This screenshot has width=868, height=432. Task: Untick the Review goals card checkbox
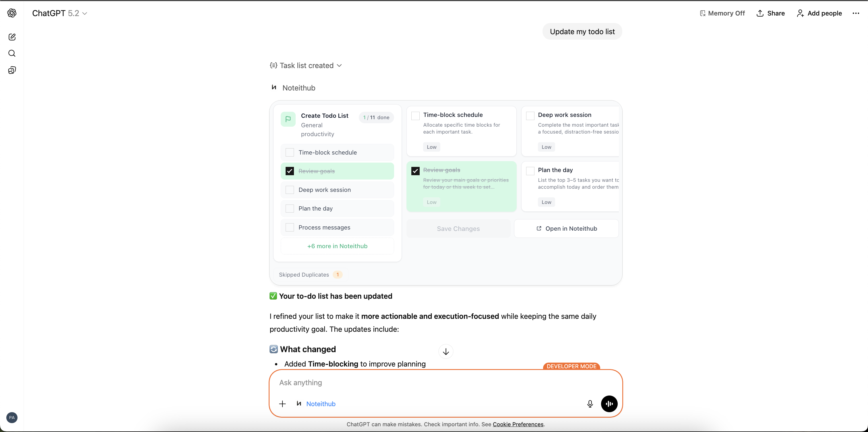[x=415, y=171]
